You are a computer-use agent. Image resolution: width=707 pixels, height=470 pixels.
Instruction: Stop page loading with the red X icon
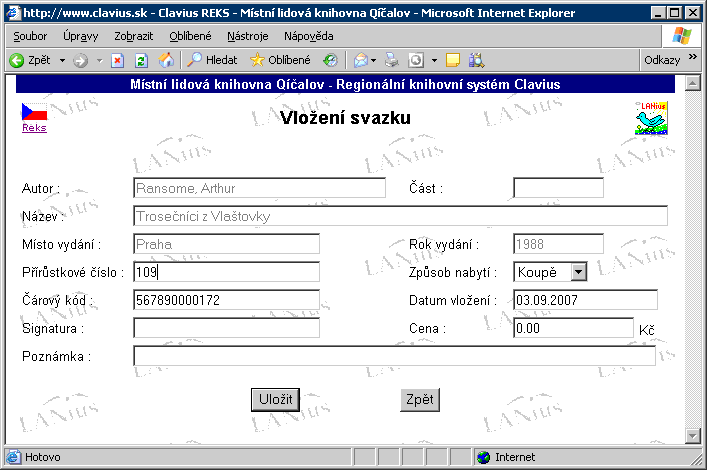(x=118, y=60)
